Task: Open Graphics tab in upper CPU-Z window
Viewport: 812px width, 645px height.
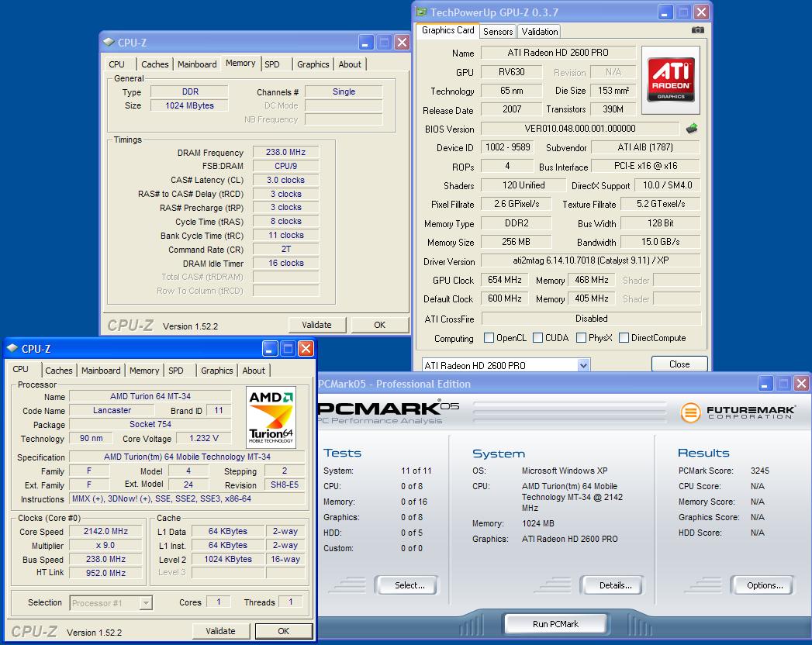Action: coord(313,64)
